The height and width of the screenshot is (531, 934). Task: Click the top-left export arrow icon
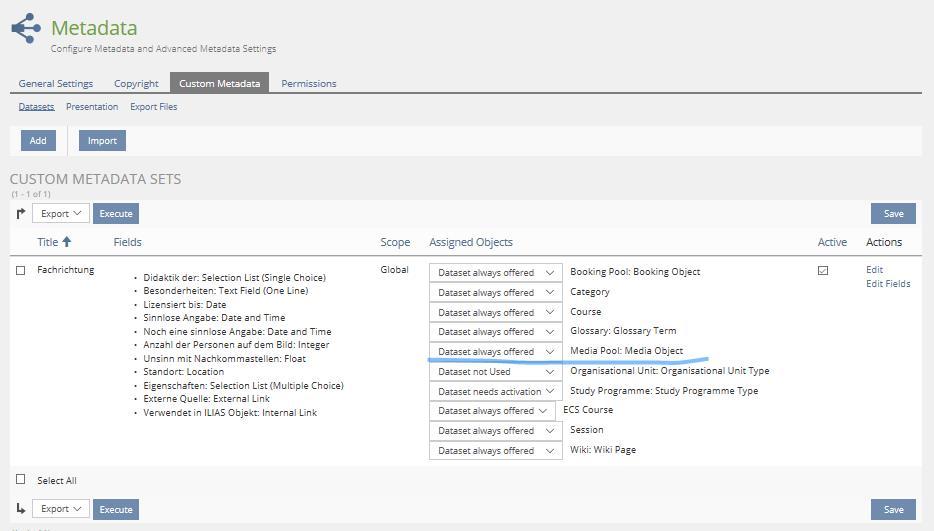[21, 213]
